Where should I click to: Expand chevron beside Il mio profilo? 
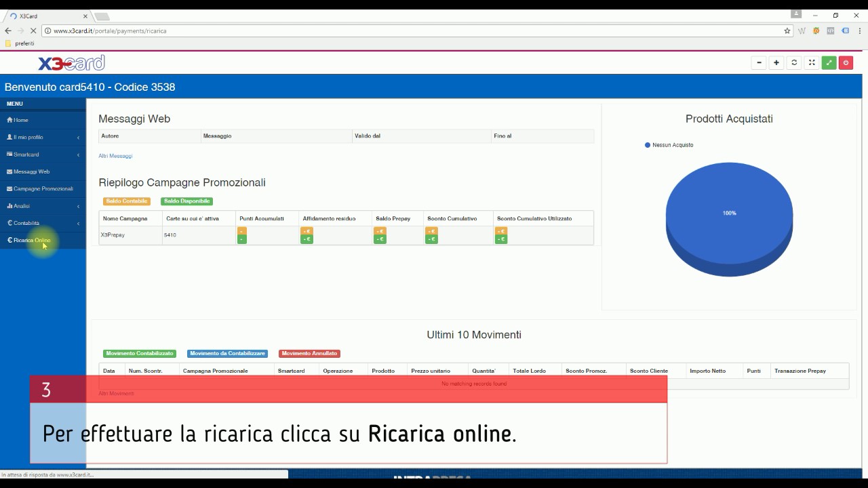78,138
